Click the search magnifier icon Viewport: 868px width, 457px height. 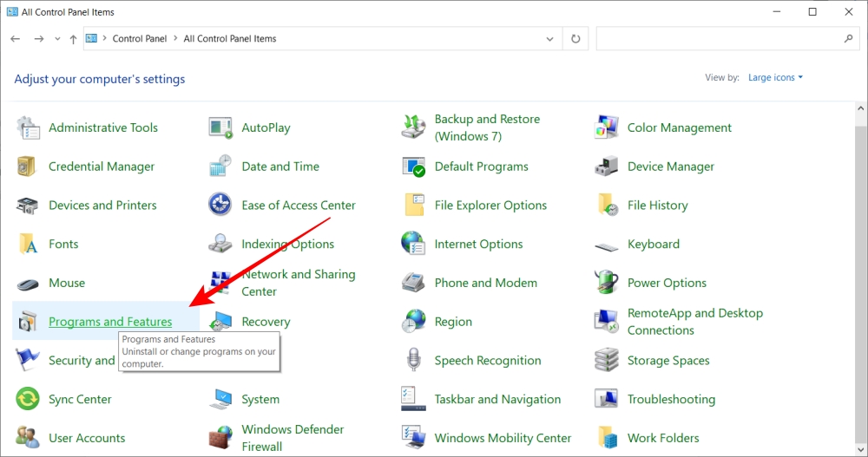(x=849, y=38)
